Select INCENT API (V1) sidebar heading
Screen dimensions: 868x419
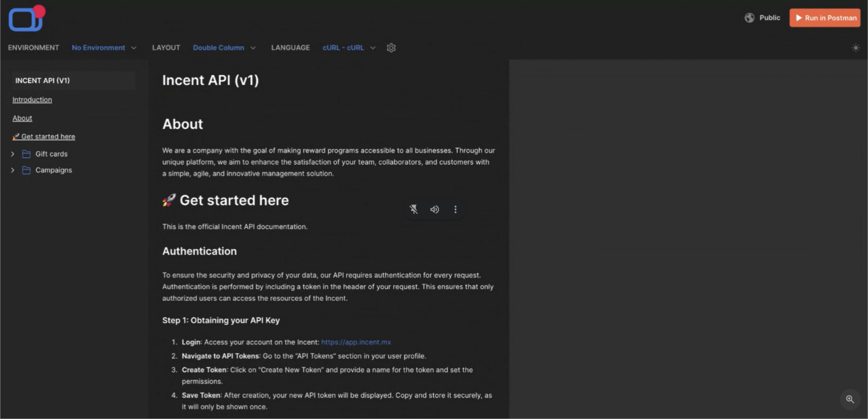43,81
